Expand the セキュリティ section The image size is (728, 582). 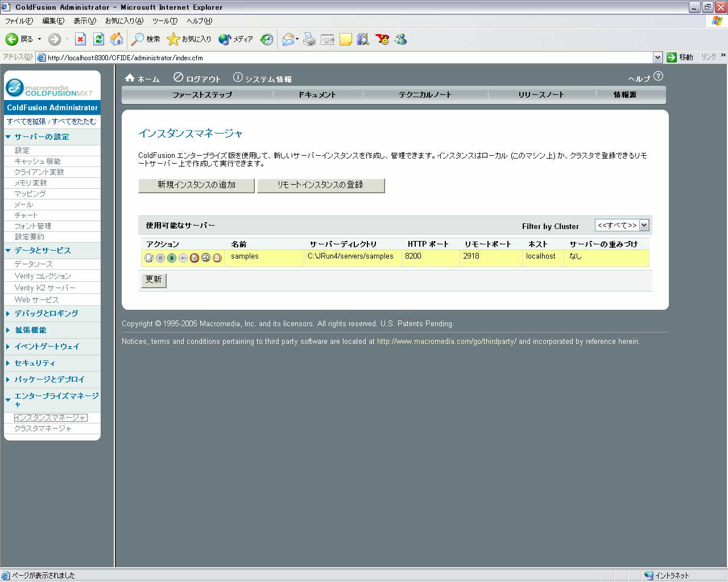pos(8,363)
